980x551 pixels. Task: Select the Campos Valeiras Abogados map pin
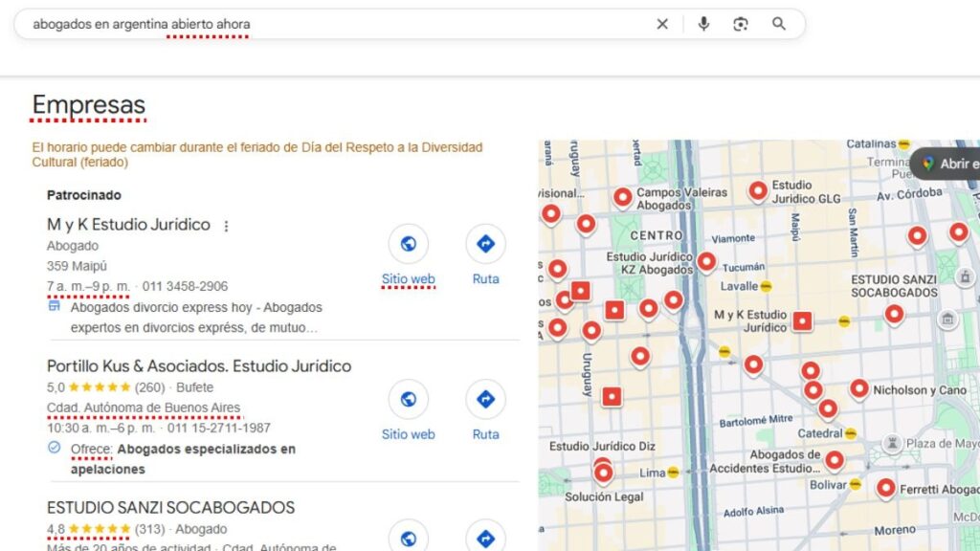point(623,196)
